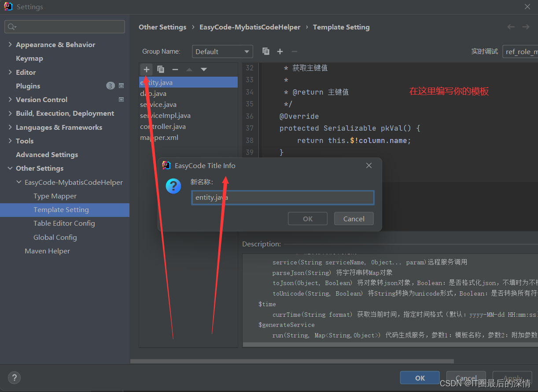
Task: Open the Group Name Default dropdown
Action: (x=222, y=51)
